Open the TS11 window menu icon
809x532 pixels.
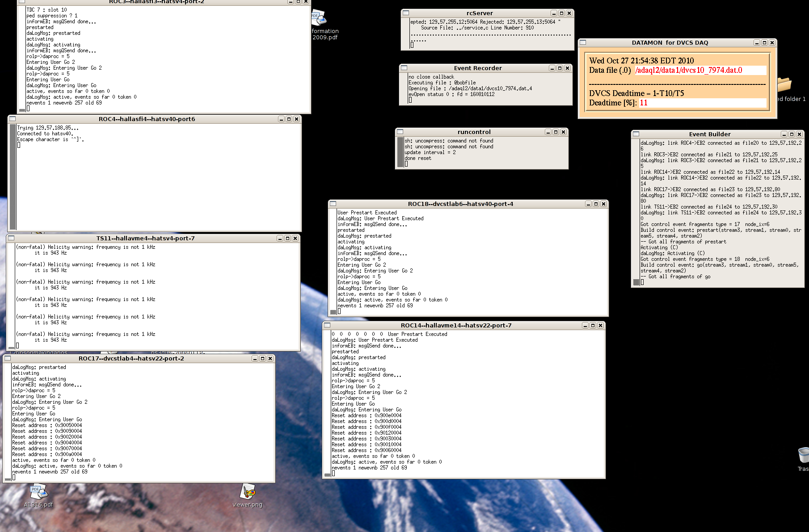[x=11, y=238]
